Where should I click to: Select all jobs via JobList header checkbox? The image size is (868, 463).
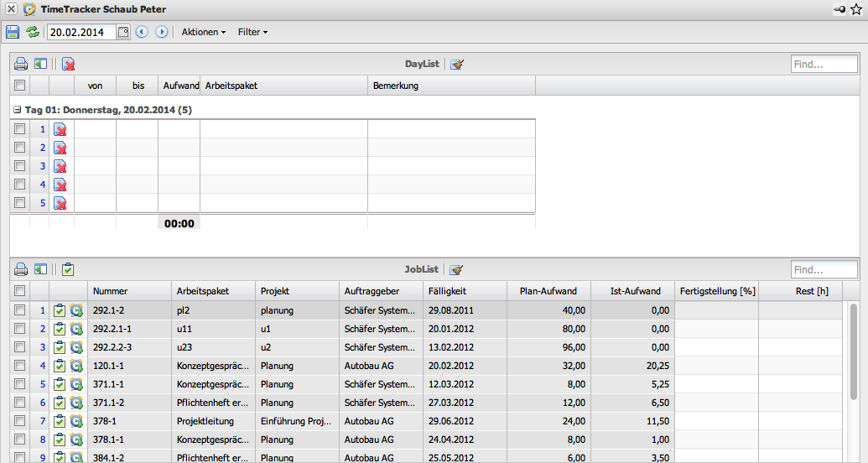[x=20, y=291]
